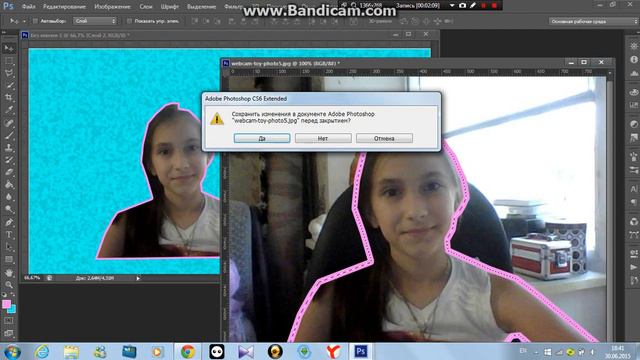The width and height of the screenshot is (640, 360).
Task: Click zoom percentage field 66,67%
Action: pos(32,278)
